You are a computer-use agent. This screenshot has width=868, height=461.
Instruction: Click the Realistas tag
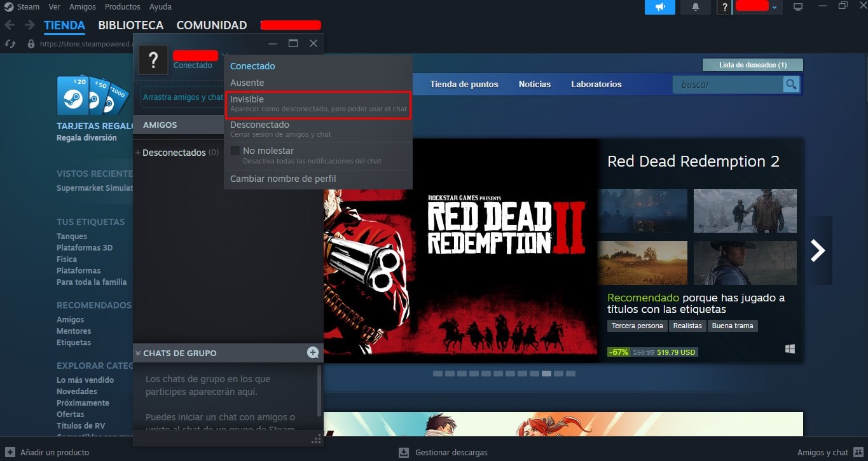tap(688, 326)
